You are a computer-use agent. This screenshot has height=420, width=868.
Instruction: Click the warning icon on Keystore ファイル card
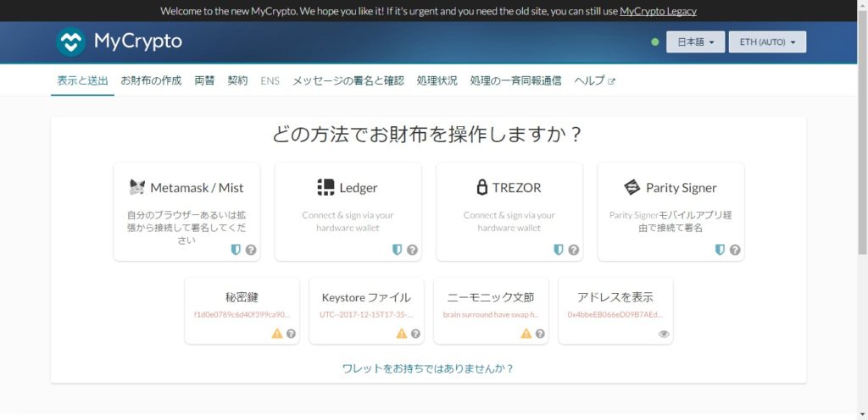coord(401,334)
